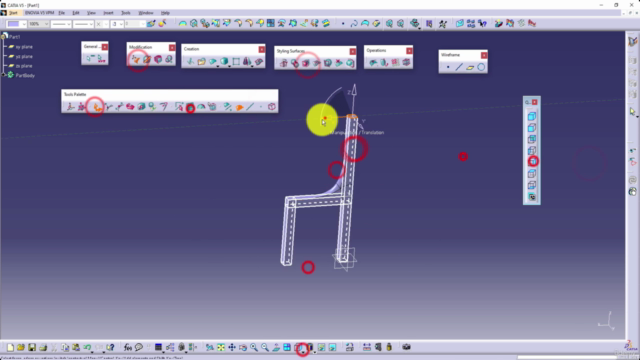The image size is (640, 360).
Task: Click the compass axis icon in Tools Palette
Action: click(x=70, y=107)
